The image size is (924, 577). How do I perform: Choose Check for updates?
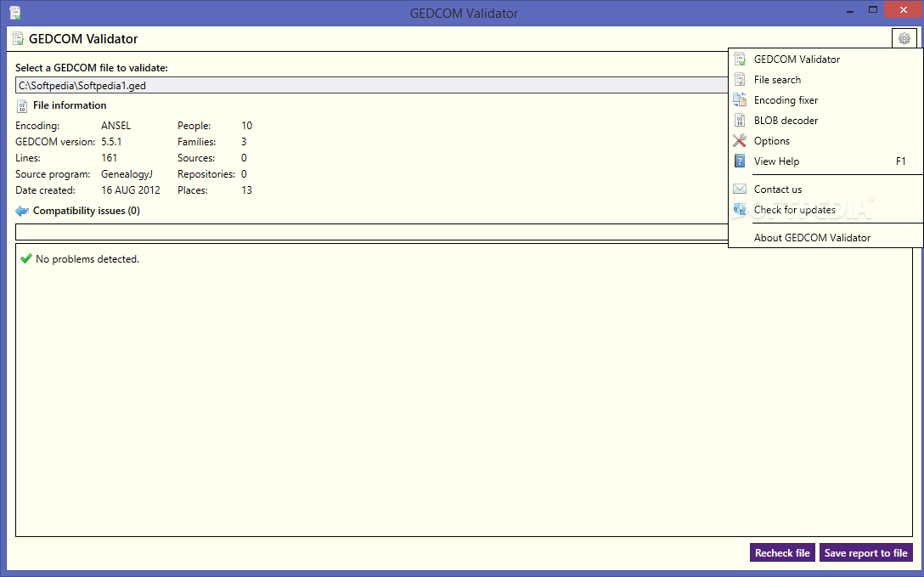(825, 210)
